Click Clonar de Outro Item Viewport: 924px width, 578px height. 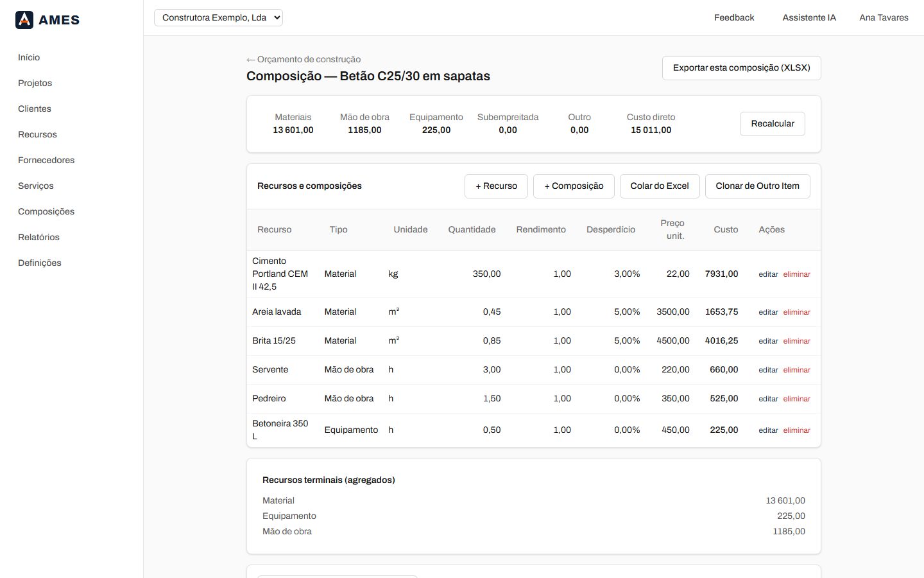pos(757,186)
